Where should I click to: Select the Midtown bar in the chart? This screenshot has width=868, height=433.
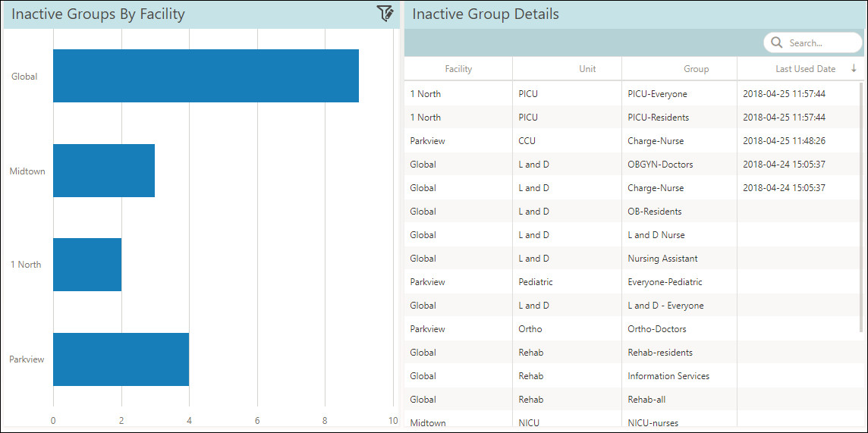click(x=104, y=171)
